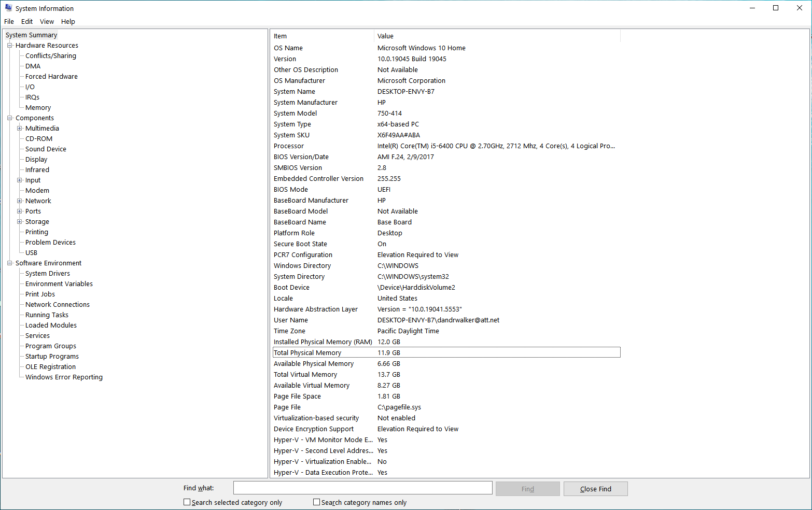View Environment Variables

coord(59,284)
